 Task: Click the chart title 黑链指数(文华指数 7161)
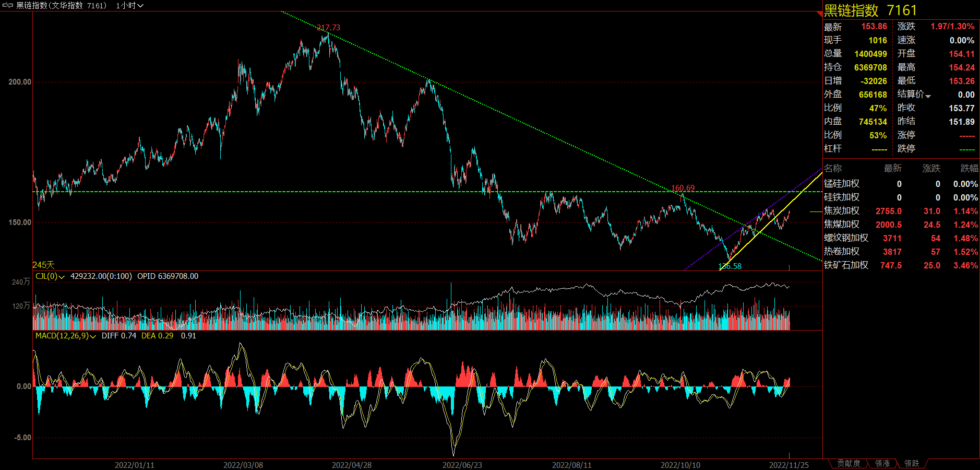click(x=62, y=5)
